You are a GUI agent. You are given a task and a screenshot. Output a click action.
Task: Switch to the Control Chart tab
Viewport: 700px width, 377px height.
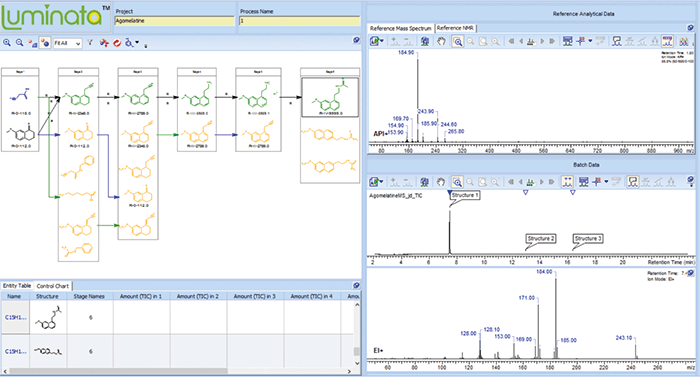pyautogui.click(x=53, y=285)
